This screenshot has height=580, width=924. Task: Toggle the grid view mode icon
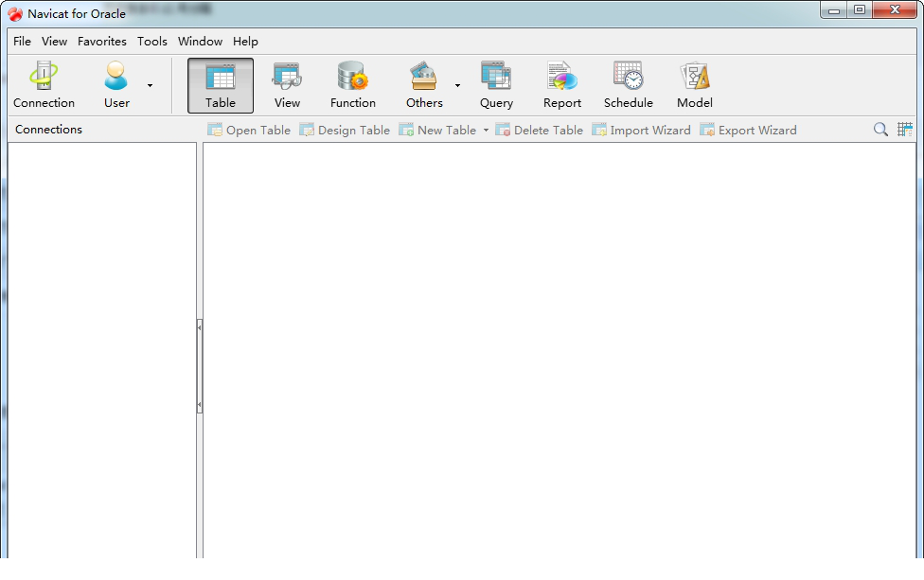point(904,130)
